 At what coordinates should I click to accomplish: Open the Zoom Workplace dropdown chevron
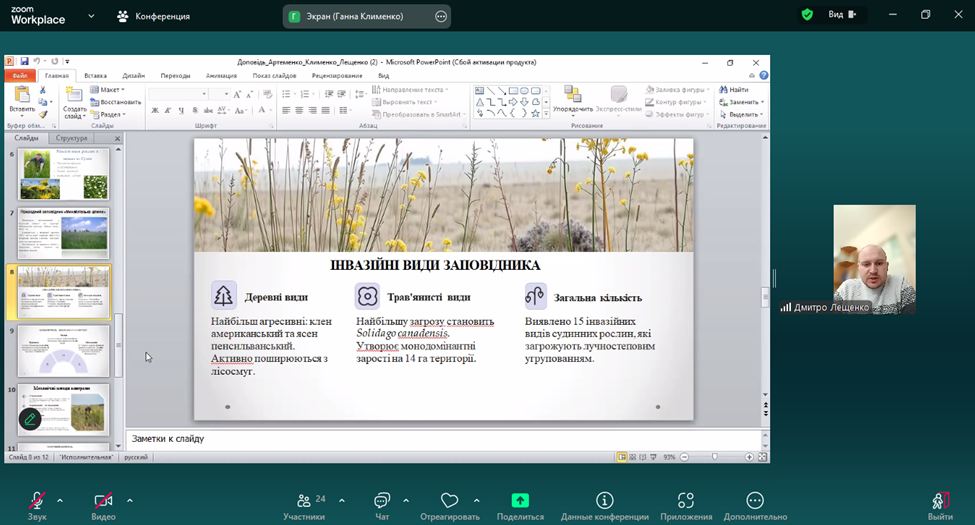pos(91,16)
